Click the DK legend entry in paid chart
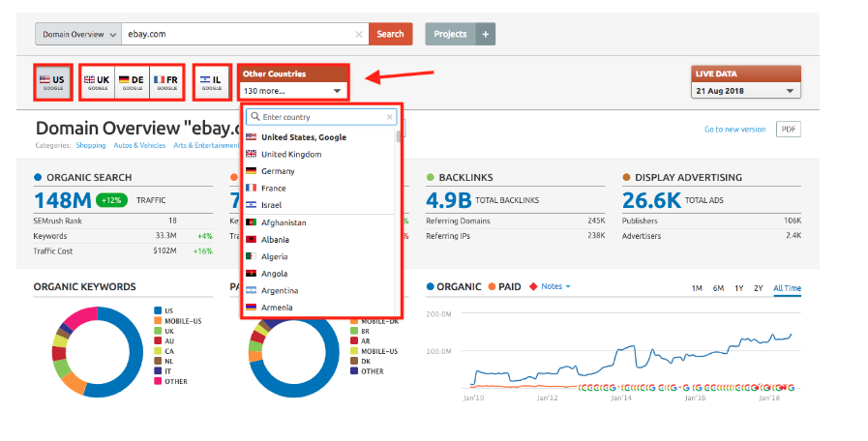868x441 pixels. [x=360, y=361]
